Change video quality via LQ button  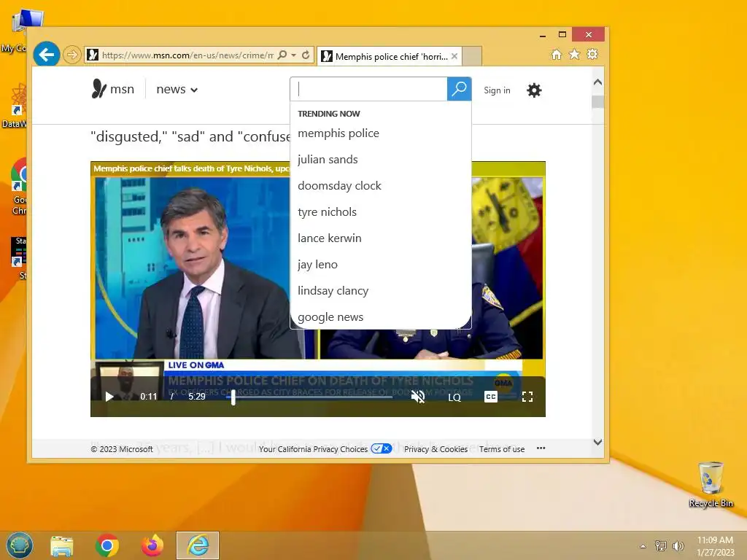(x=454, y=397)
